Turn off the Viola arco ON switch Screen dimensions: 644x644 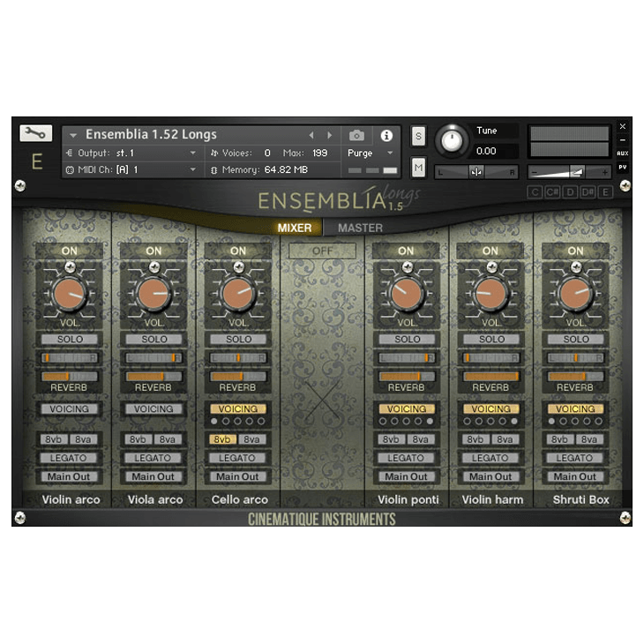click(x=154, y=251)
